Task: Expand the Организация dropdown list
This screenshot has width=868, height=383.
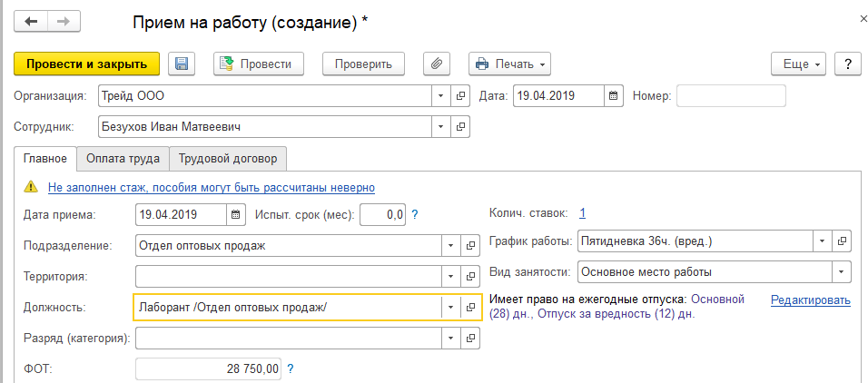Action: (x=441, y=95)
